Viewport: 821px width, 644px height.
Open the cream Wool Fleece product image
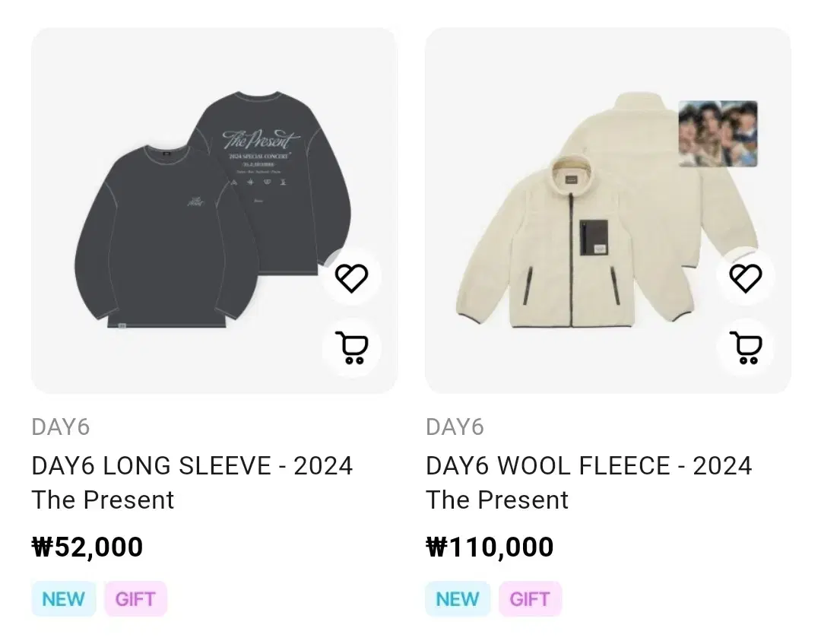608,211
